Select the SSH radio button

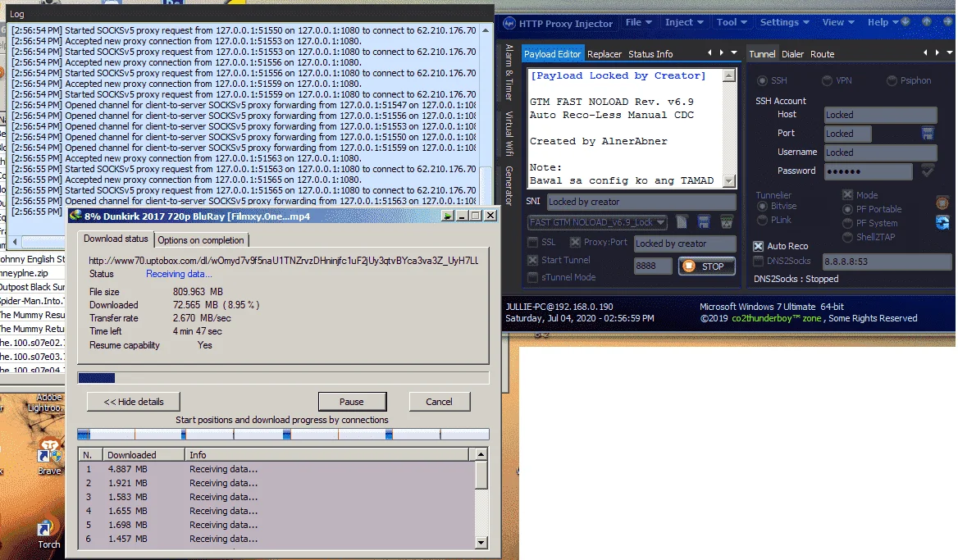tap(763, 80)
